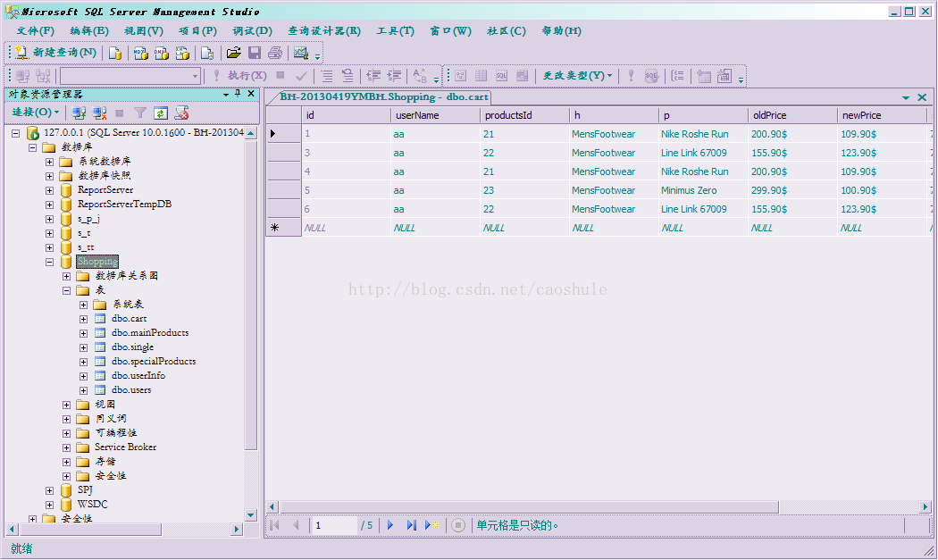Click the Database Engine Query icon
This screenshot has width=938, height=560.
click(115, 53)
